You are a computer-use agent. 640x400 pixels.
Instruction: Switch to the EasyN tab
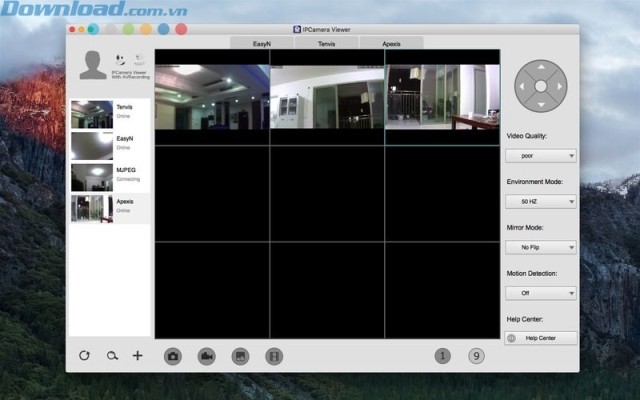(x=262, y=43)
